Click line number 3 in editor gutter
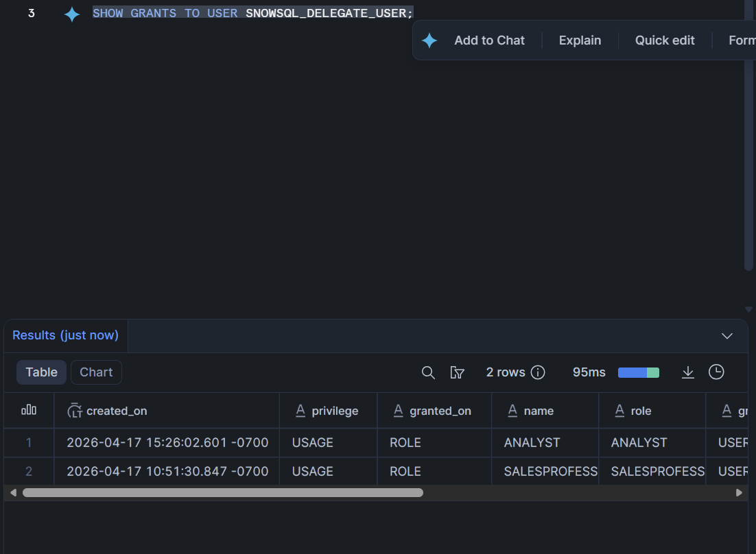The image size is (756, 554). click(x=32, y=13)
